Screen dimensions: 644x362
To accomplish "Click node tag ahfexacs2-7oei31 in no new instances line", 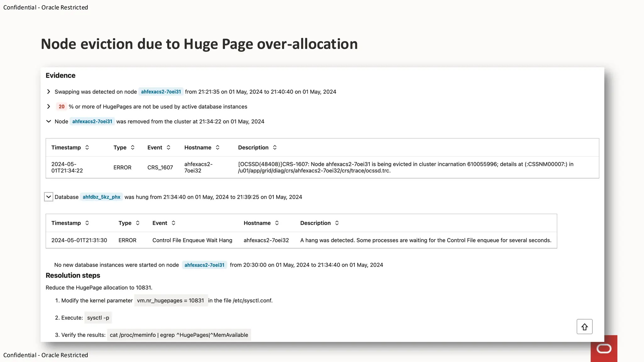I will (204, 265).
